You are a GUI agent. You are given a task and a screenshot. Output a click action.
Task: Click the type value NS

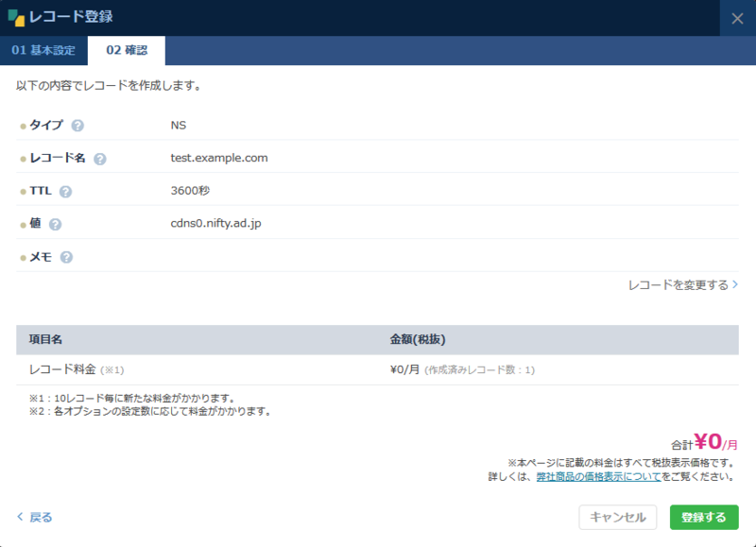coord(179,126)
